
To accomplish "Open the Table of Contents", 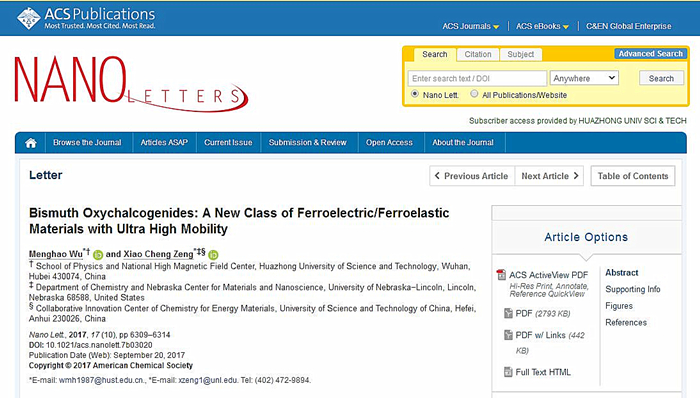I will 633,176.
